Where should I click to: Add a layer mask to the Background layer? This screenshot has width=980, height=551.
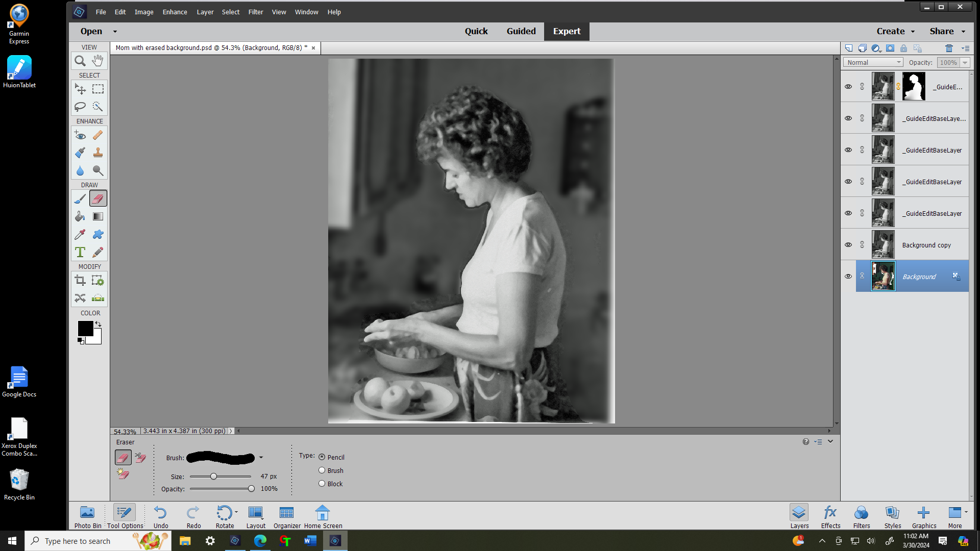coord(891,47)
